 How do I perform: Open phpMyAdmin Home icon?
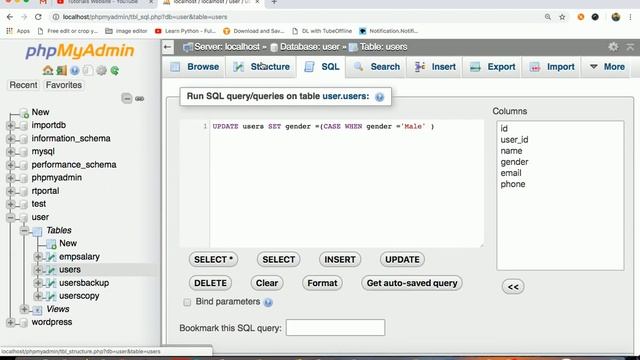[48, 70]
